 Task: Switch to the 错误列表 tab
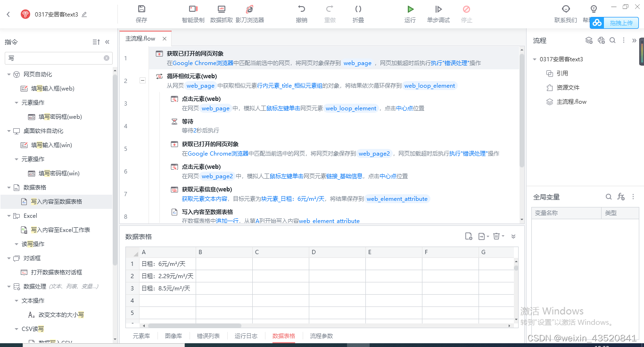[208, 336]
